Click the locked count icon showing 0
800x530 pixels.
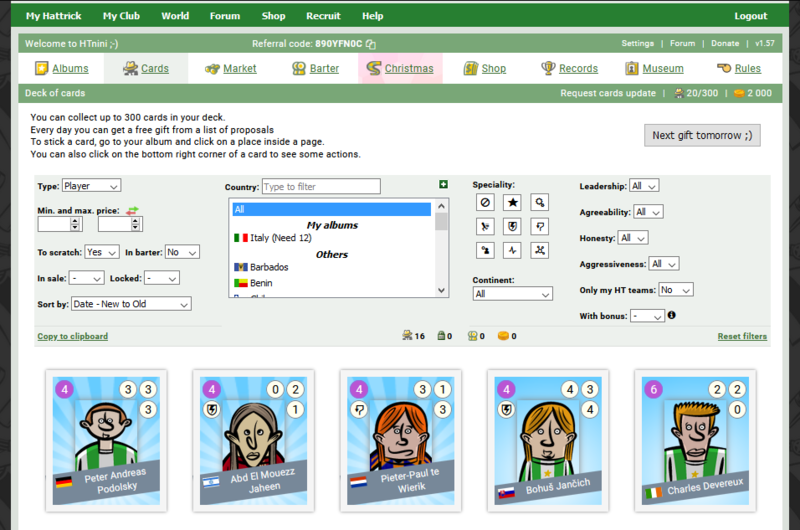click(x=441, y=336)
